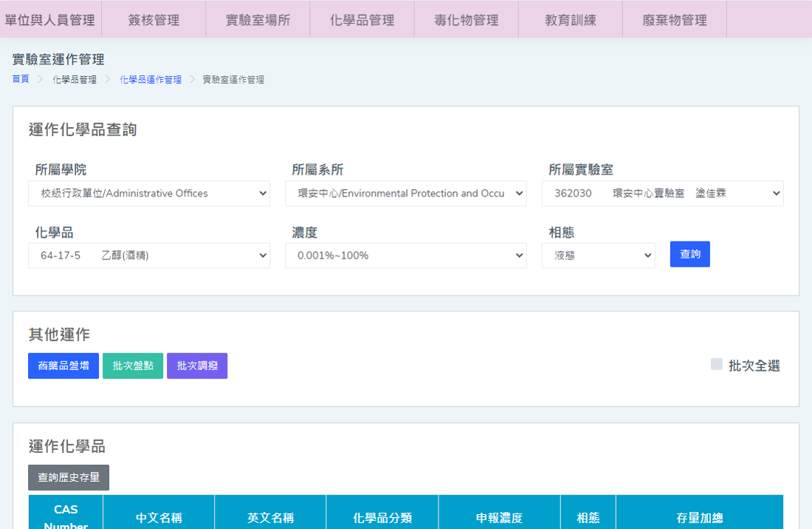Screen dimensions: 812x529
Task: Go to 首頁 breadcrumb link
Action: (x=21, y=79)
